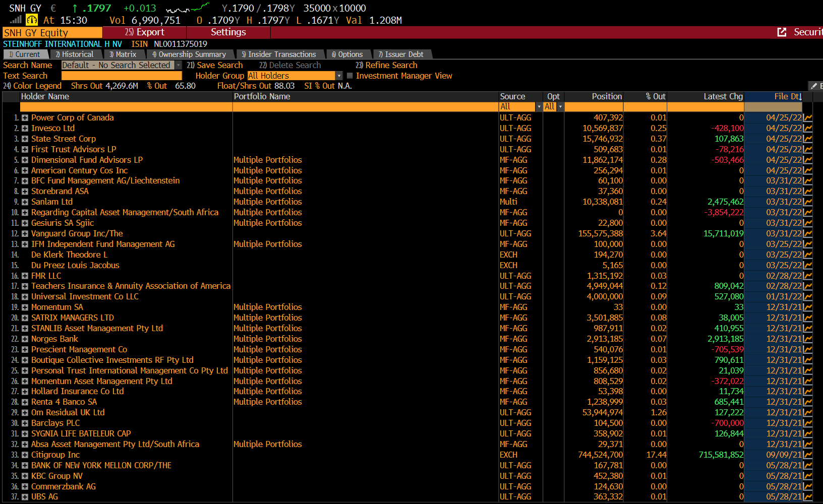
Task: Expand BFC Fund Management AG/Liechtenstein holder
Action: [25, 180]
